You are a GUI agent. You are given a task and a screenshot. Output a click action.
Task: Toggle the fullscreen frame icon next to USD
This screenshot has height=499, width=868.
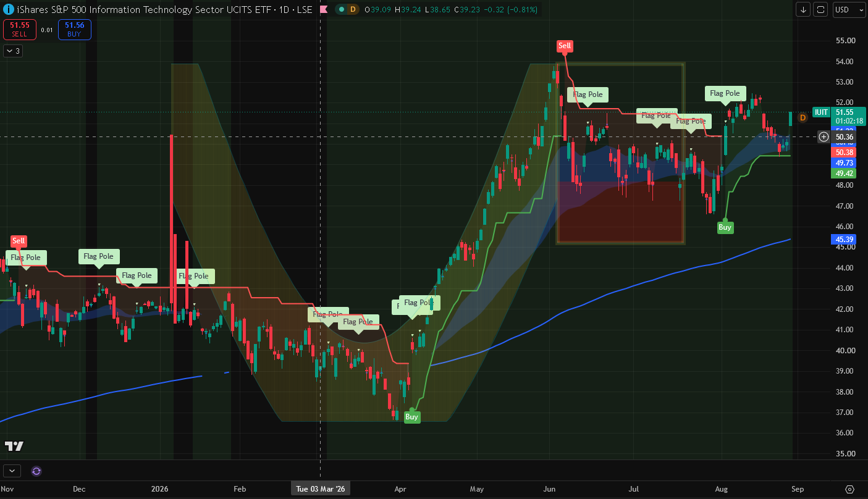pos(820,10)
